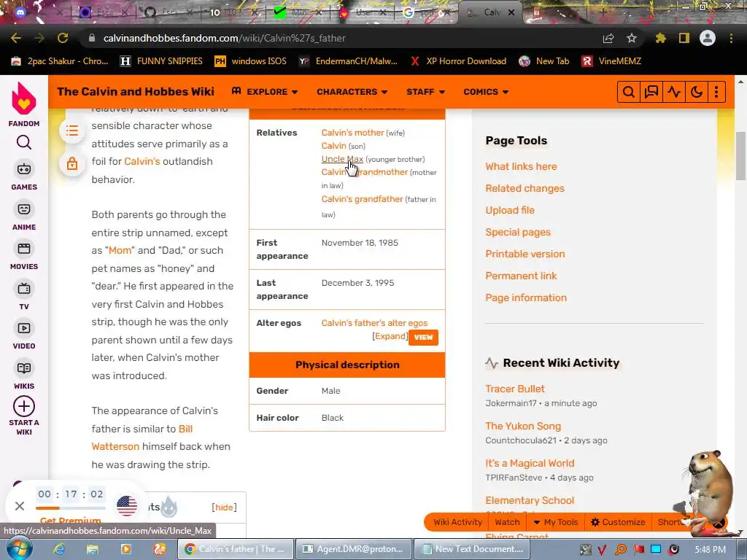Open the Chrome profile avatar

708,38
